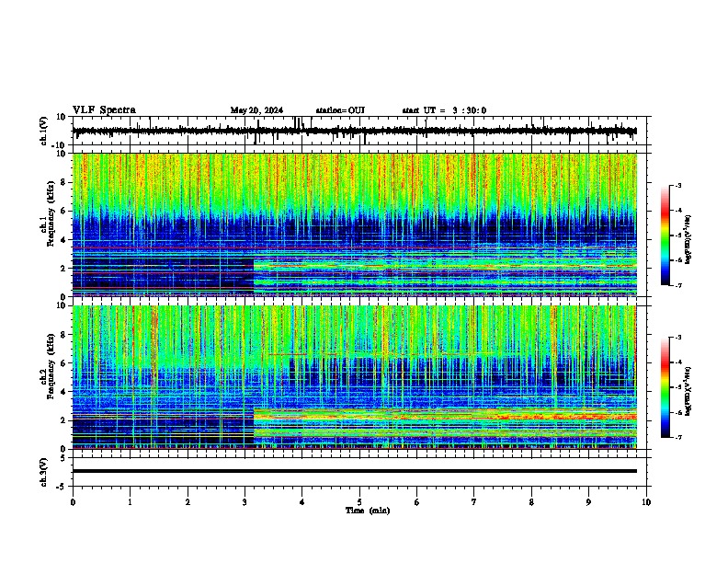
Task: Click the date "May 20, 2024"
Action: (x=256, y=110)
